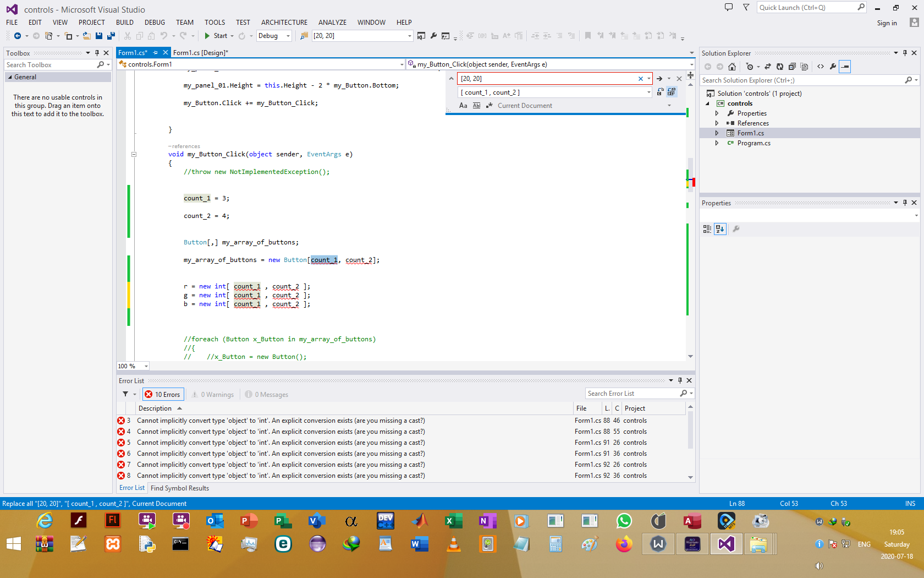Toggle Use Regular Expressions in find panel
Image resolution: width=924 pixels, height=578 pixels.
coord(489,106)
